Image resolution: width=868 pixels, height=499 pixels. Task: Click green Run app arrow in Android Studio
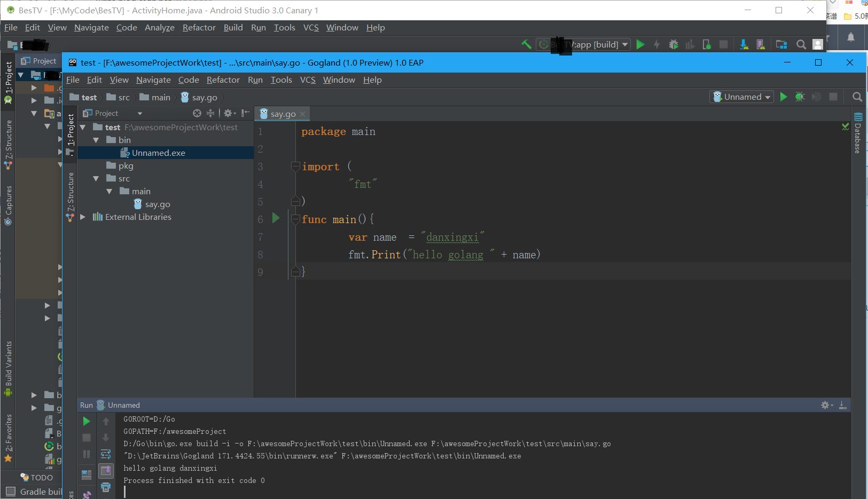[x=640, y=44]
